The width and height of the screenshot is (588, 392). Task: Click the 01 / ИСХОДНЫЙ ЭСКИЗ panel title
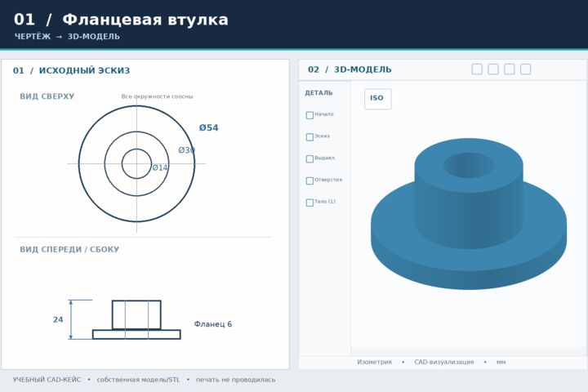point(71,70)
